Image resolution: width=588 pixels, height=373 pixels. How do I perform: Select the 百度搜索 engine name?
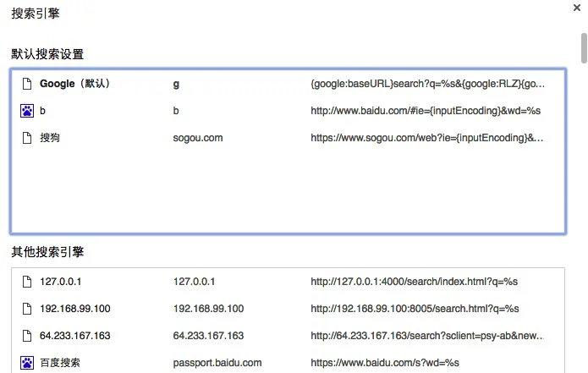(60, 363)
